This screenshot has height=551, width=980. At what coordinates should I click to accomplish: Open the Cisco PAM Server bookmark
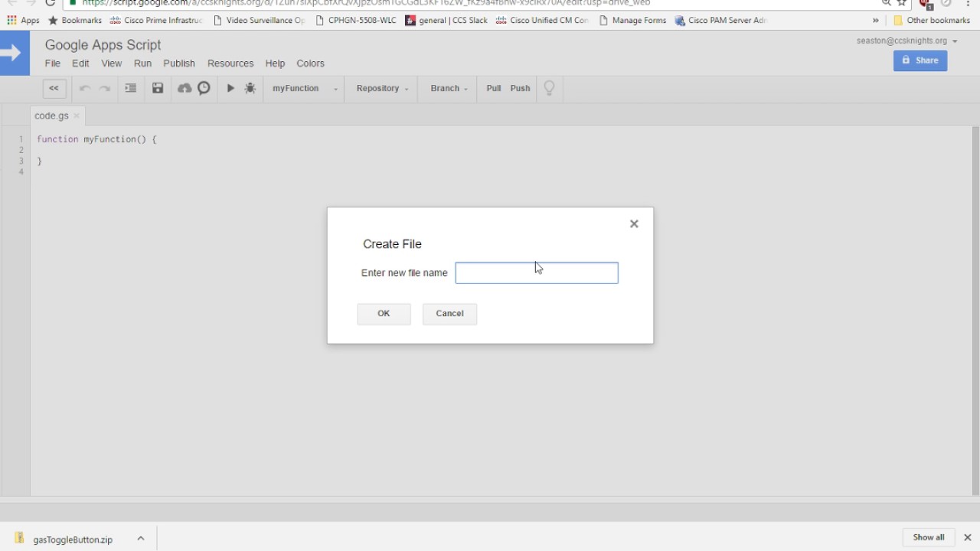[720, 21]
